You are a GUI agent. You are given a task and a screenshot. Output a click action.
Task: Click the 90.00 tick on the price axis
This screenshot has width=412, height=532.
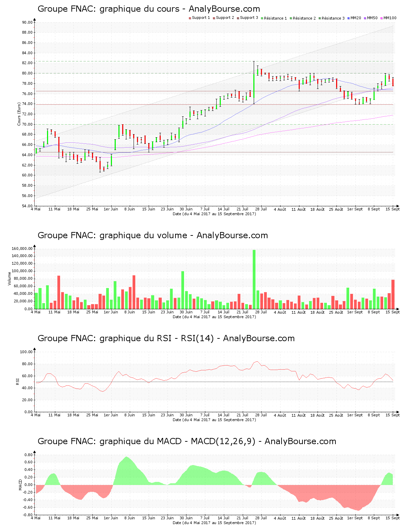(27, 22)
